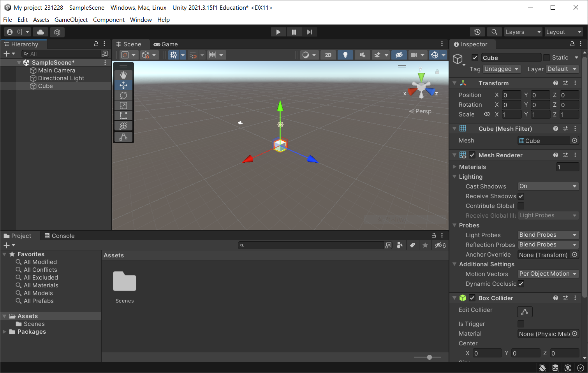
Task: Open the Layout dropdown
Action: 563,32
